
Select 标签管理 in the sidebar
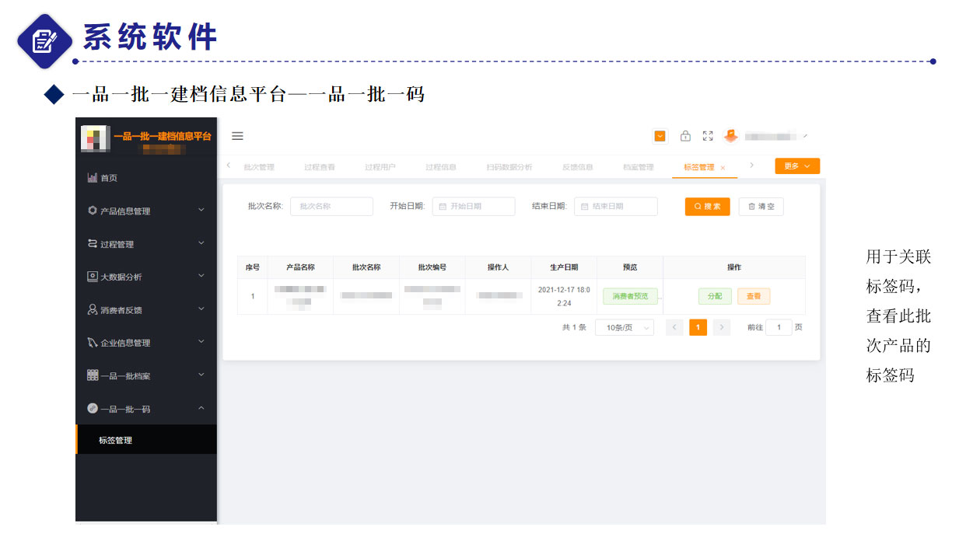coord(116,441)
